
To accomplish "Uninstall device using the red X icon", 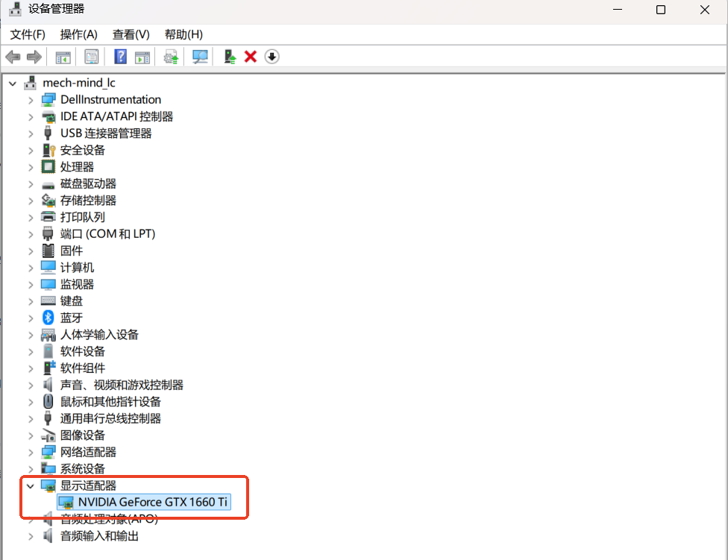I will [249, 57].
